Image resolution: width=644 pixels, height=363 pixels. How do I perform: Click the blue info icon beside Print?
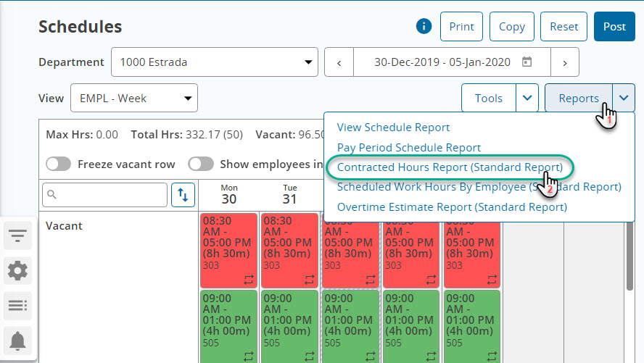click(424, 26)
